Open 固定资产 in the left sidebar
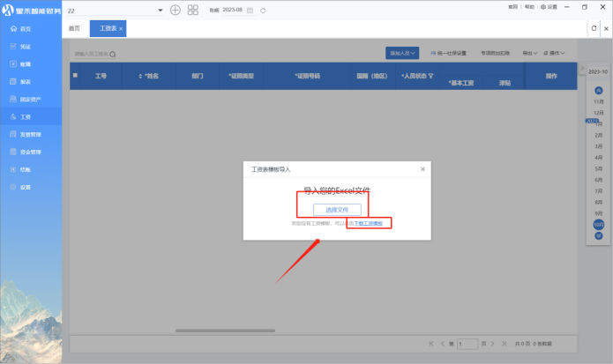Viewport: 613px width, 364px height. point(31,99)
